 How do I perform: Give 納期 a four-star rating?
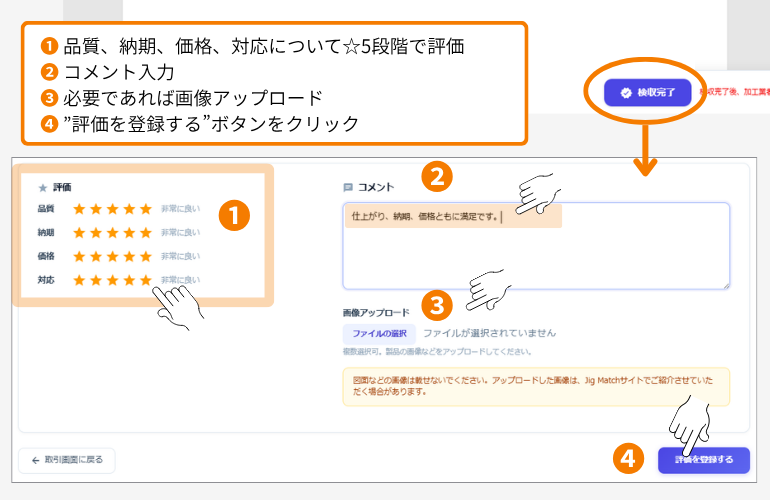pos(129,233)
